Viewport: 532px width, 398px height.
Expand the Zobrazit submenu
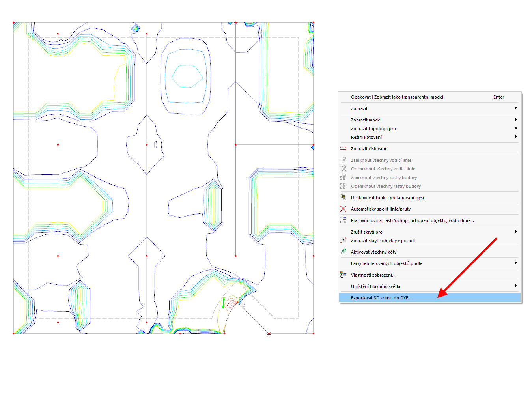point(516,108)
